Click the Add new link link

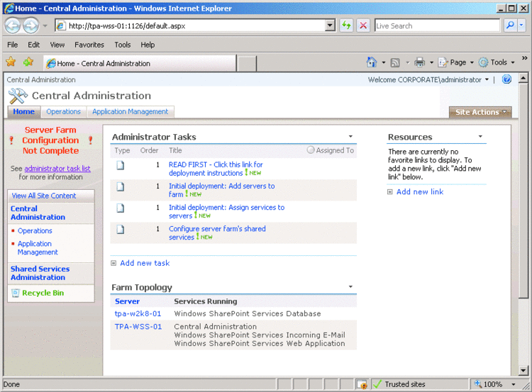coord(420,192)
